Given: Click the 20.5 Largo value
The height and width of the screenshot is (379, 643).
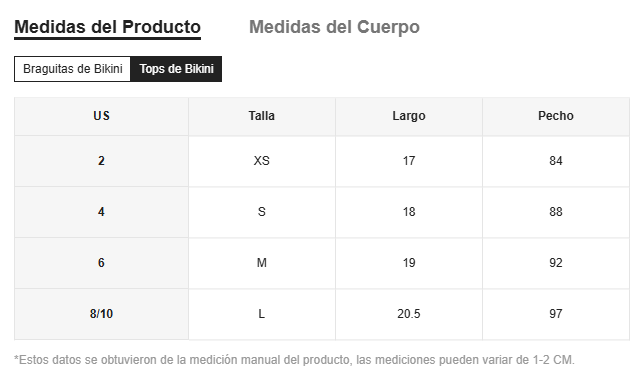Looking at the screenshot, I should pyautogui.click(x=409, y=314).
